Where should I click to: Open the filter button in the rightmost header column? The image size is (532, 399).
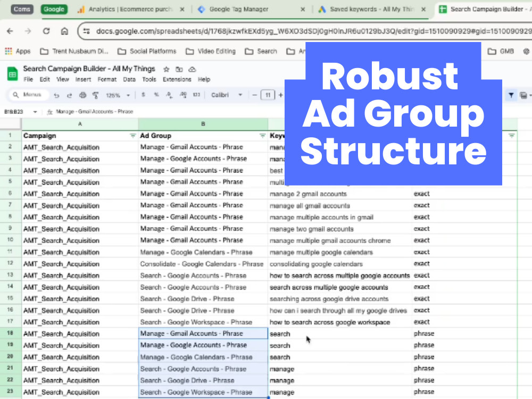512,136
